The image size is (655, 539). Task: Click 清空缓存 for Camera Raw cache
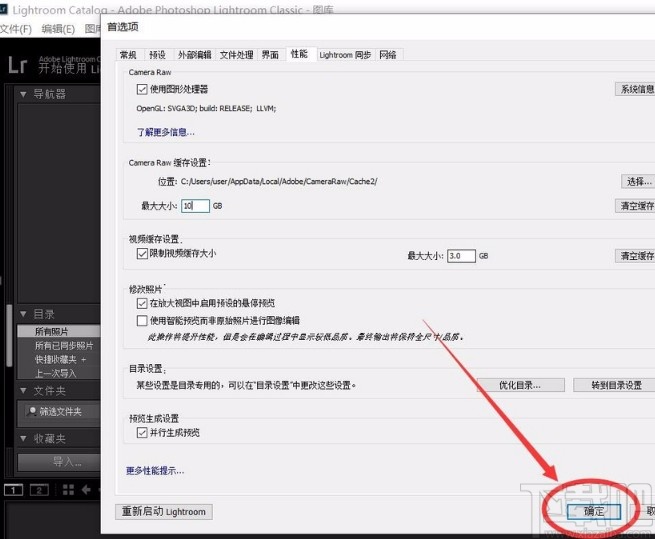[635, 206]
